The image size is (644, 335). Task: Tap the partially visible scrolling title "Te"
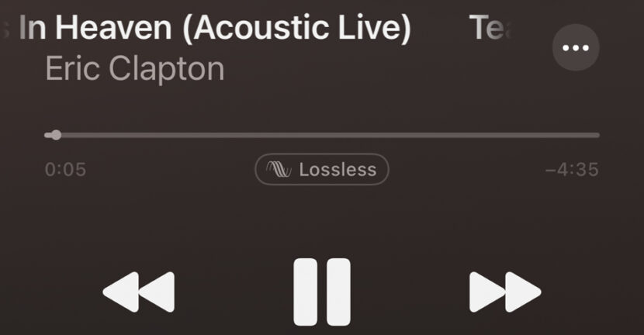pyautogui.click(x=490, y=28)
